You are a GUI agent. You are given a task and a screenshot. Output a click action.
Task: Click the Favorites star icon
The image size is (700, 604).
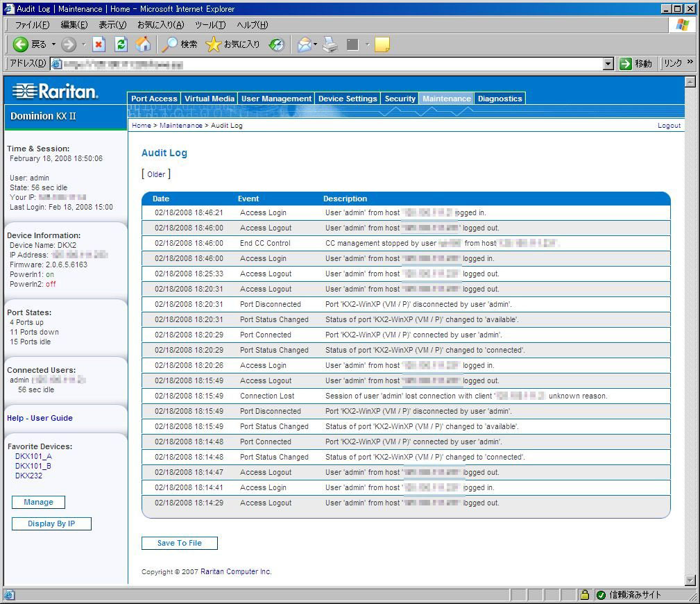(213, 44)
